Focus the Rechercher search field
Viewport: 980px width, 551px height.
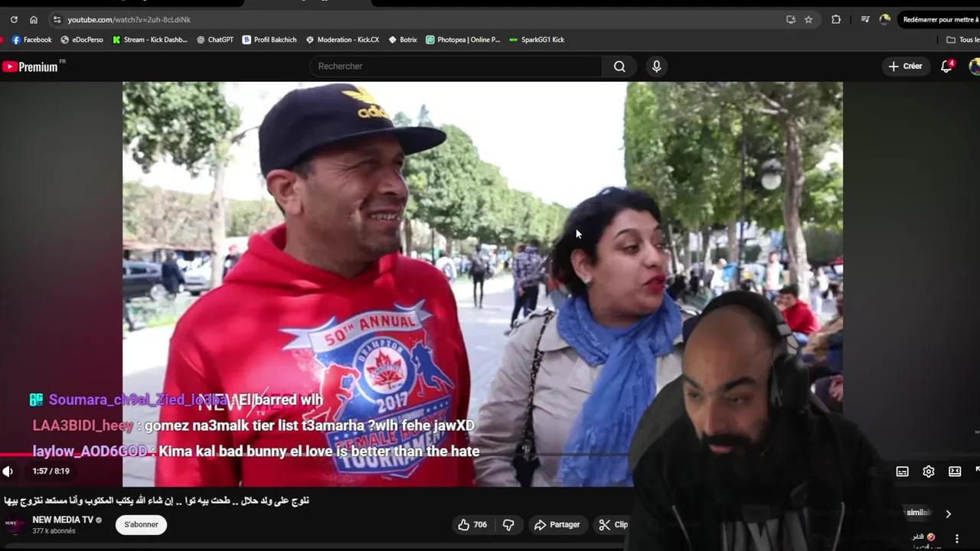[456, 67]
